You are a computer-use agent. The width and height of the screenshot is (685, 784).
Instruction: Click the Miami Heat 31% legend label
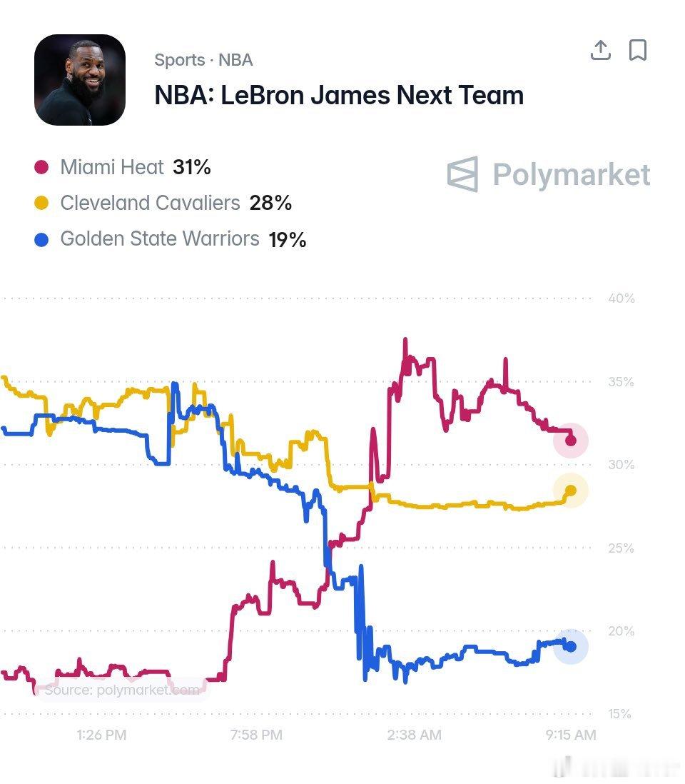[136, 167]
